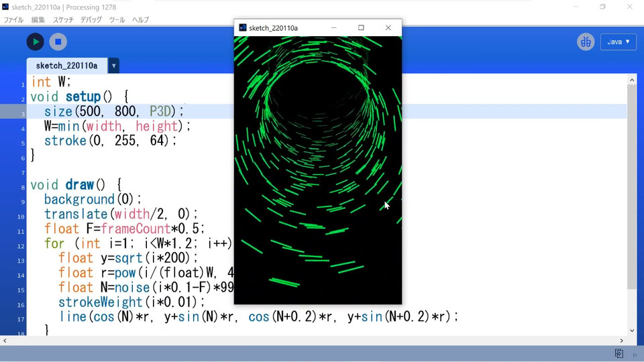Click line number 3 in the gutter
Image resolution: width=644 pixels, height=362 pixels.
[23, 114]
